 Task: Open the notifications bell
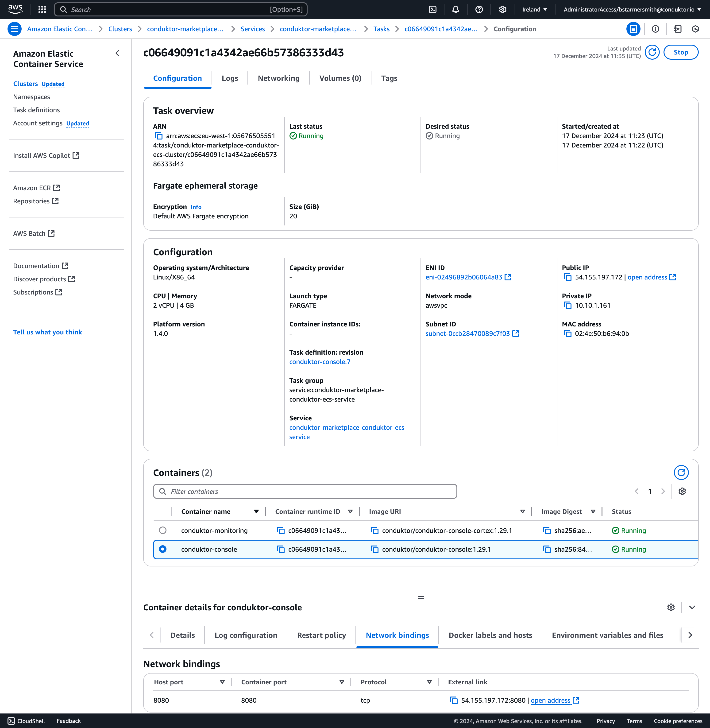click(455, 9)
